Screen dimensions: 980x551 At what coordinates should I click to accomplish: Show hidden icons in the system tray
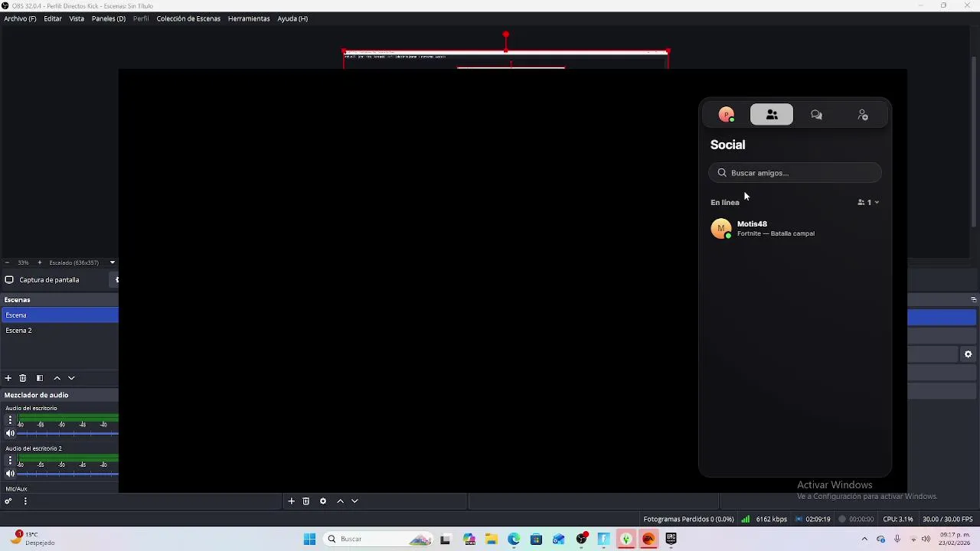pos(864,539)
